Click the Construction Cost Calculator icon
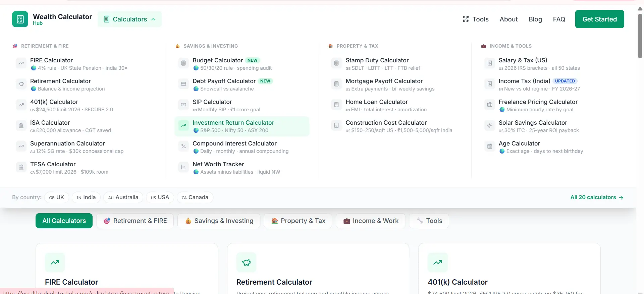Screen dimensions: 644x294 pyautogui.click(x=336, y=126)
